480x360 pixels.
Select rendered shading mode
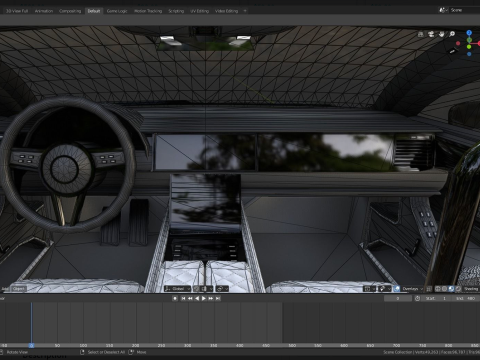click(458, 289)
